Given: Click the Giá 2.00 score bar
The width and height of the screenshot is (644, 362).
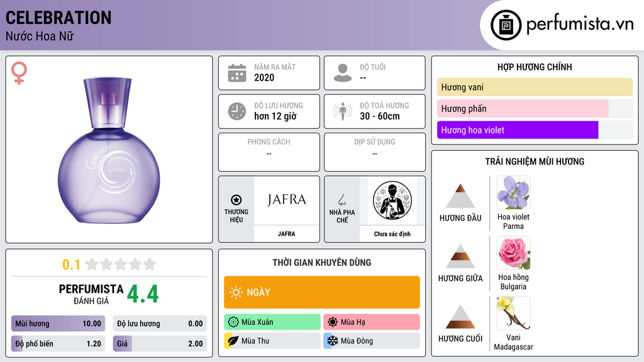Looking at the screenshot, I should point(160,344).
